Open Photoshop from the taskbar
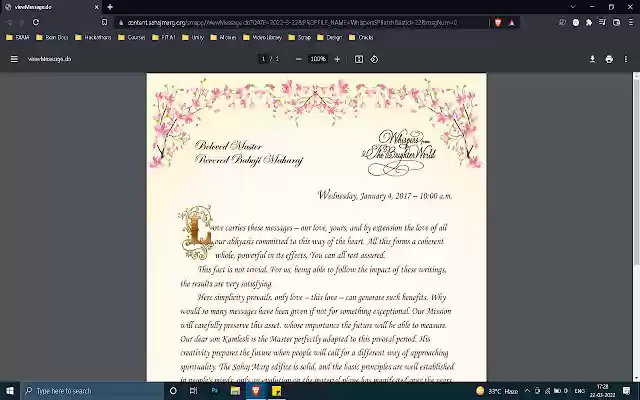640x400 pixels. coord(214,391)
